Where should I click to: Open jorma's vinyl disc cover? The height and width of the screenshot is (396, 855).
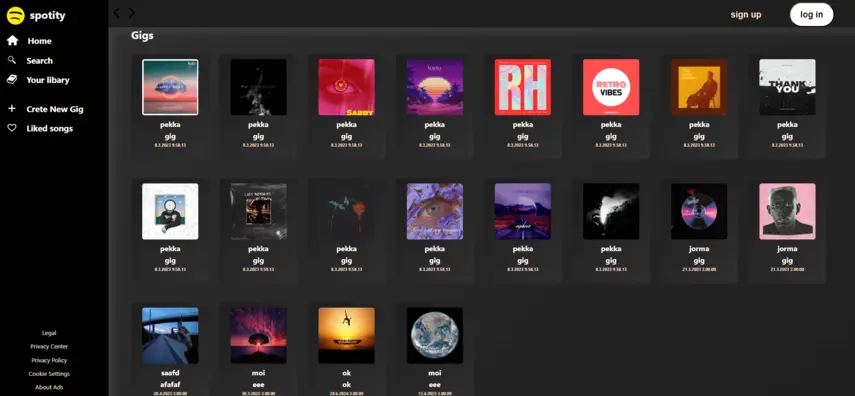coord(699,211)
